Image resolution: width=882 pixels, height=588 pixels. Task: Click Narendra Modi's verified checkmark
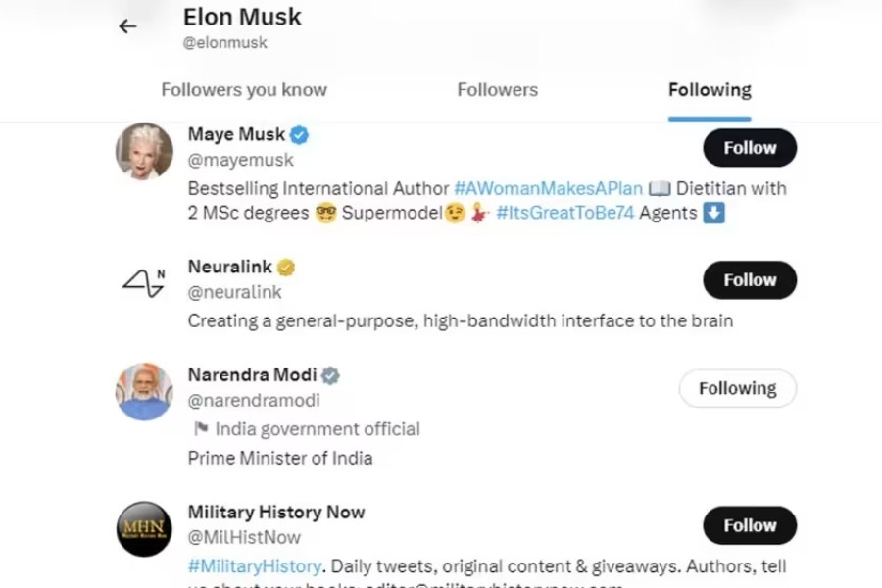coord(329,373)
